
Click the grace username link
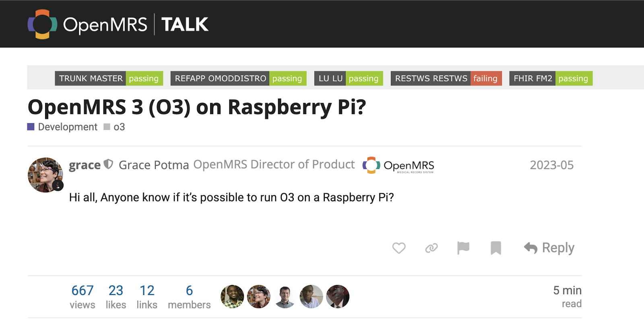tap(85, 165)
